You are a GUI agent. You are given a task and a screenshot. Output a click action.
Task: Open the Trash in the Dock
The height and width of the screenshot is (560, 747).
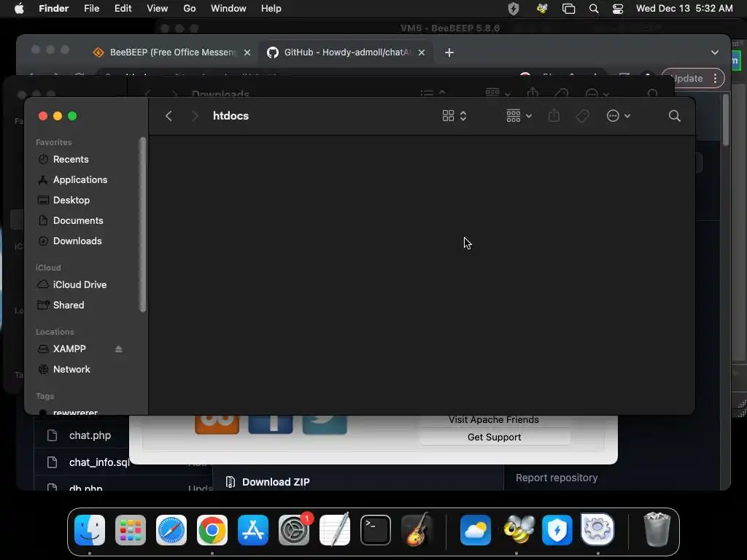657,529
